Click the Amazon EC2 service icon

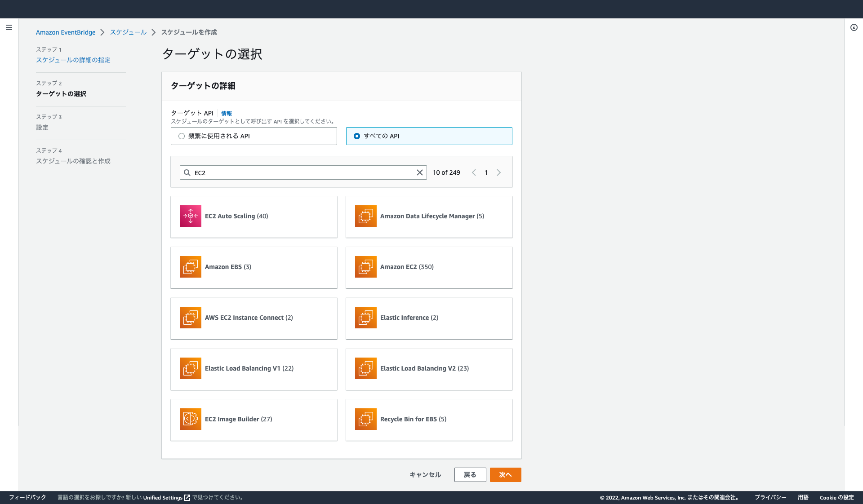pos(365,267)
